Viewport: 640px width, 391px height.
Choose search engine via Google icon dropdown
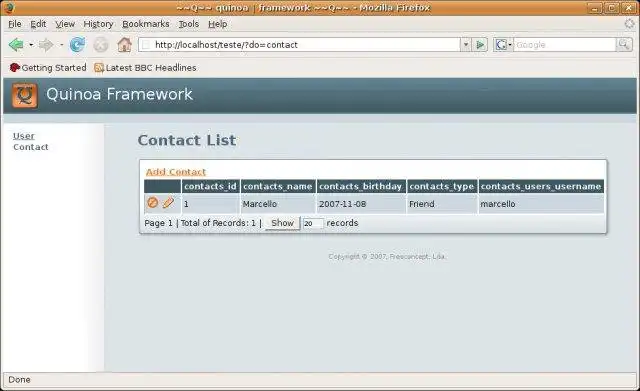(503, 44)
